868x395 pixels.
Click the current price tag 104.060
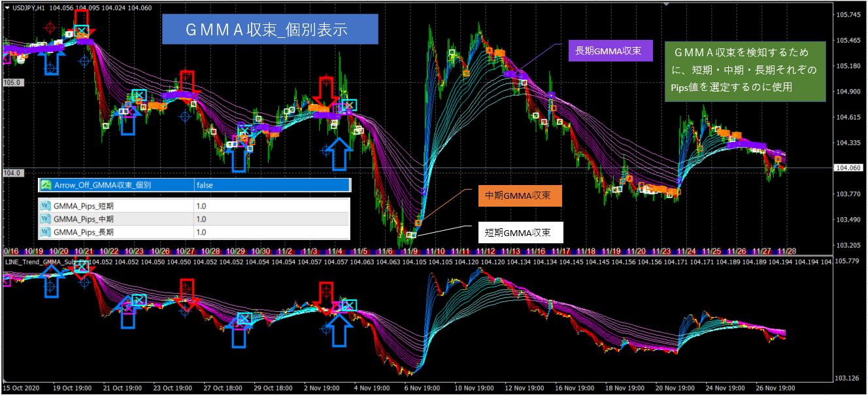tap(849, 168)
